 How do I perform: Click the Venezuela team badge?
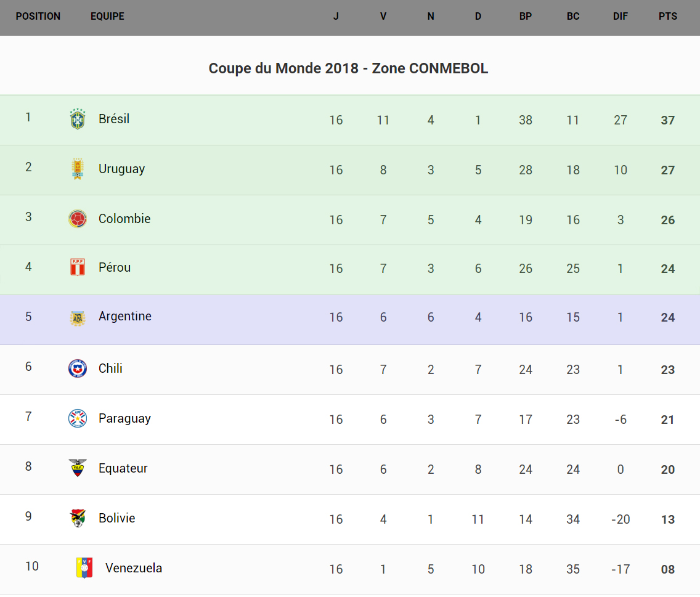tap(84, 567)
